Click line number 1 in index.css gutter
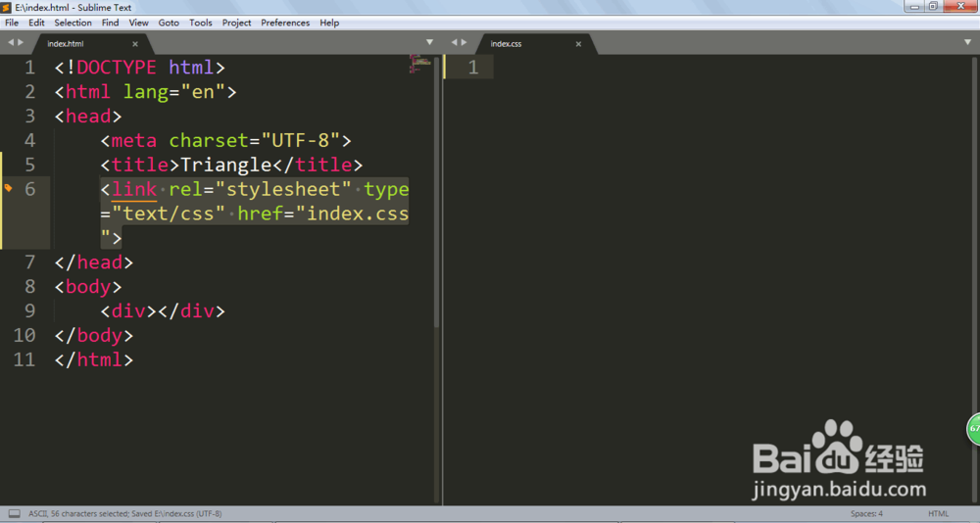Screen dimensions: 980x523 point(473,68)
